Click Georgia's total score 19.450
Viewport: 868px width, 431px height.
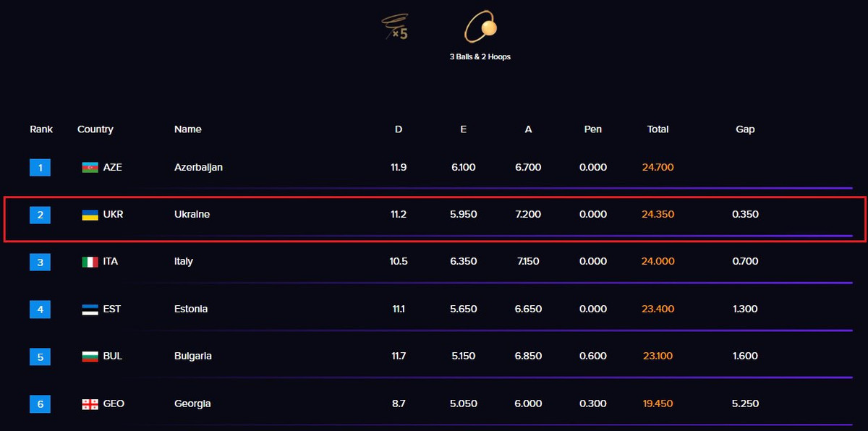pos(658,404)
